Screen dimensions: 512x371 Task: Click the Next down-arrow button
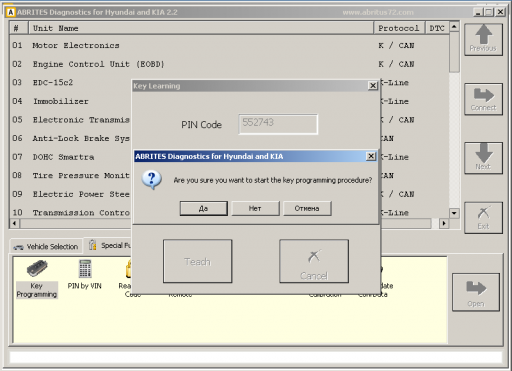tap(483, 158)
